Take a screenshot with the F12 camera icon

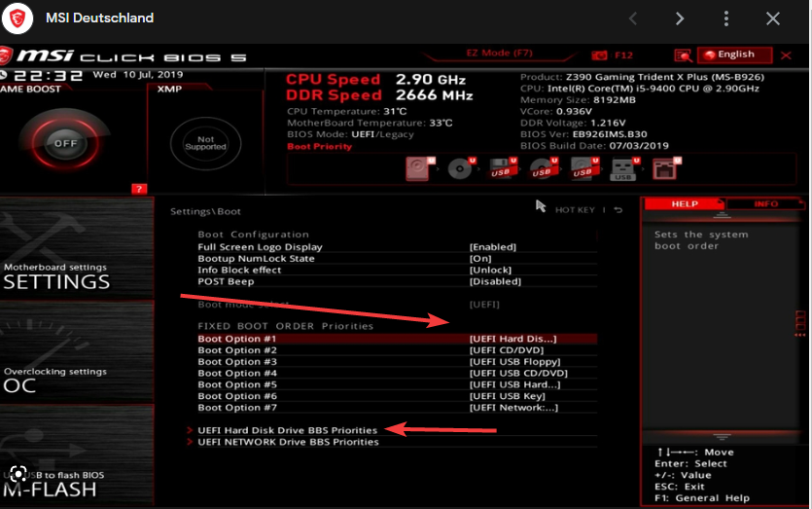coord(599,55)
